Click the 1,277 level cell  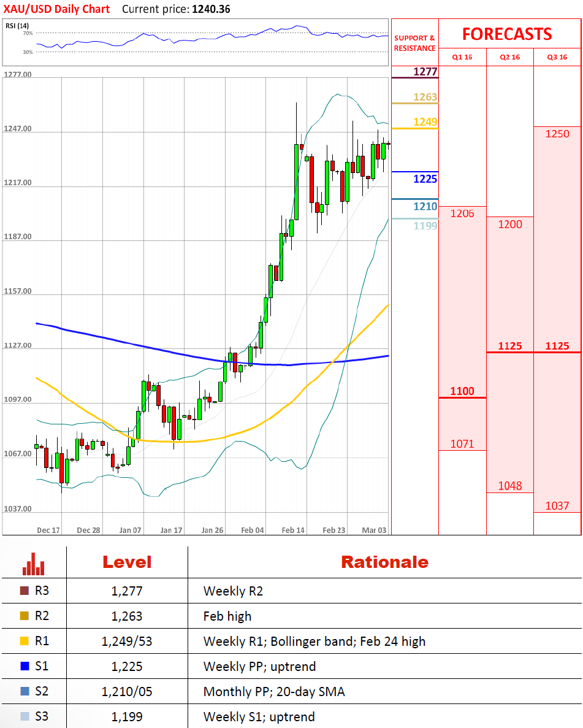[x=127, y=591]
